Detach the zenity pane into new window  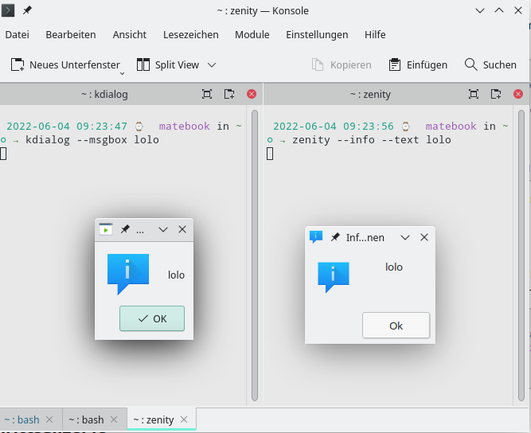[x=496, y=94]
